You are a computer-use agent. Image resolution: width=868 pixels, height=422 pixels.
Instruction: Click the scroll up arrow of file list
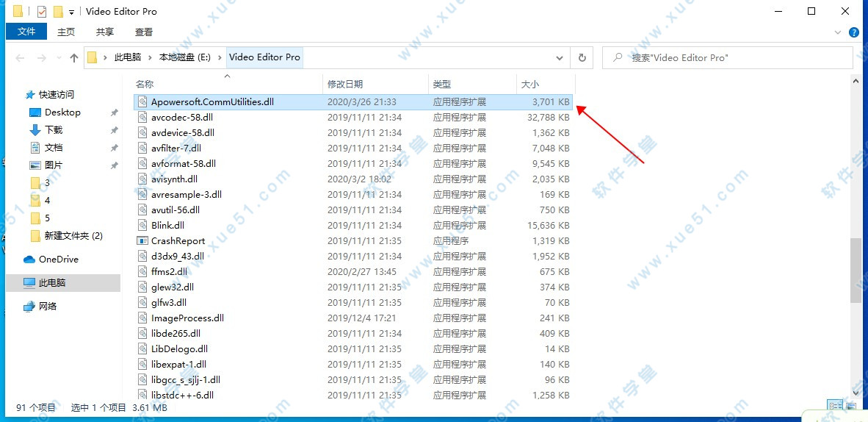pyautogui.click(x=856, y=80)
